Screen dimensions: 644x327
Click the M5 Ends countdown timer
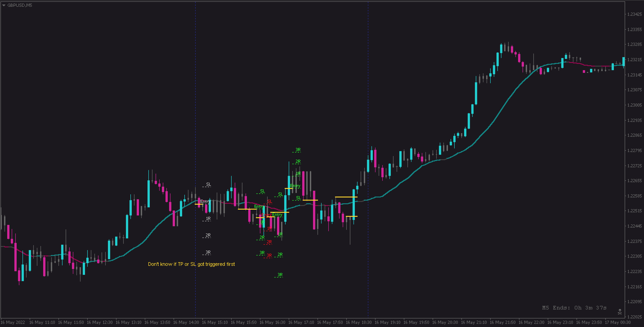574,308
